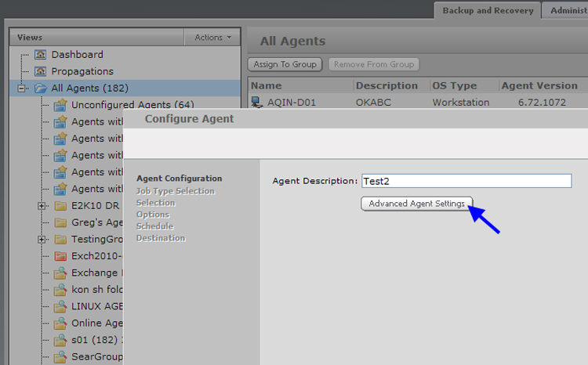Click the Unconfigured Agents folder icon
The image size is (588, 365).
pos(60,105)
